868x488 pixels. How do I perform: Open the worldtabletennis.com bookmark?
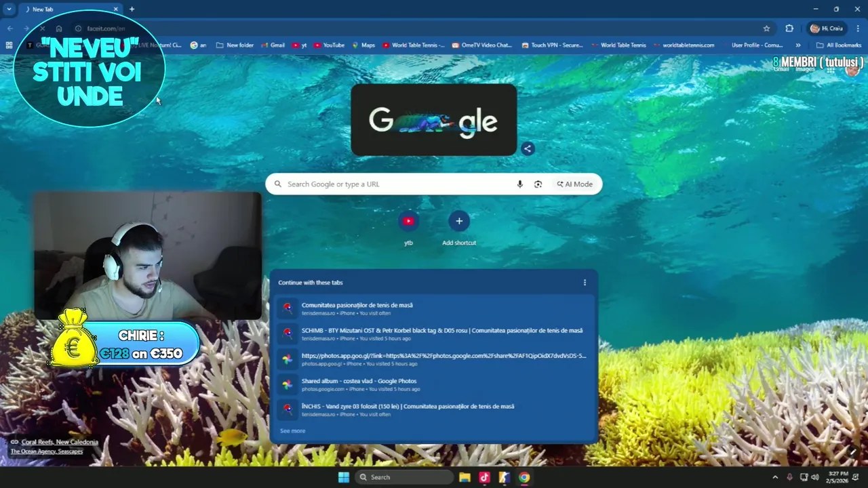tap(684, 45)
